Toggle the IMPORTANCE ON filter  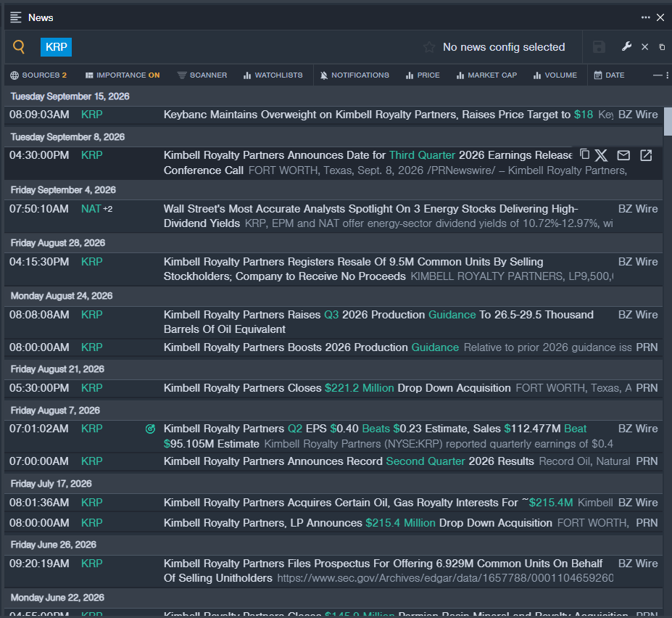coord(123,75)
